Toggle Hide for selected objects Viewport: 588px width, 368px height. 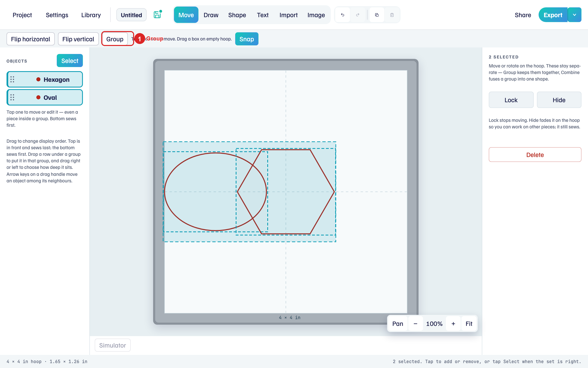coord(559,100)
